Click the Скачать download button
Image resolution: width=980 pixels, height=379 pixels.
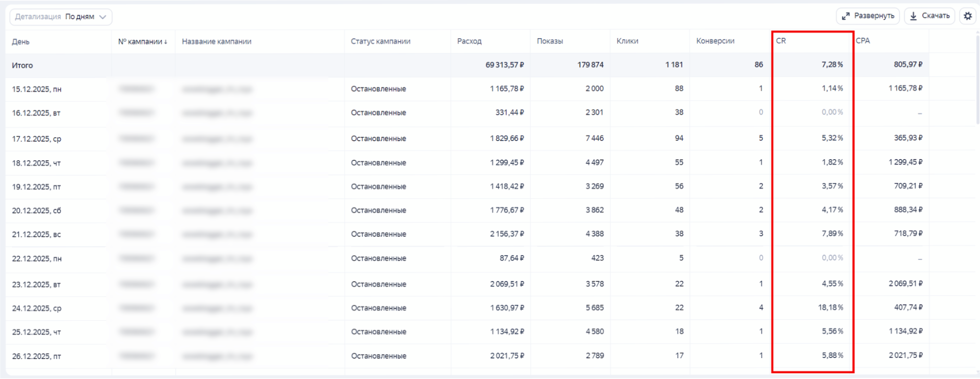click(x=929, y=16)
